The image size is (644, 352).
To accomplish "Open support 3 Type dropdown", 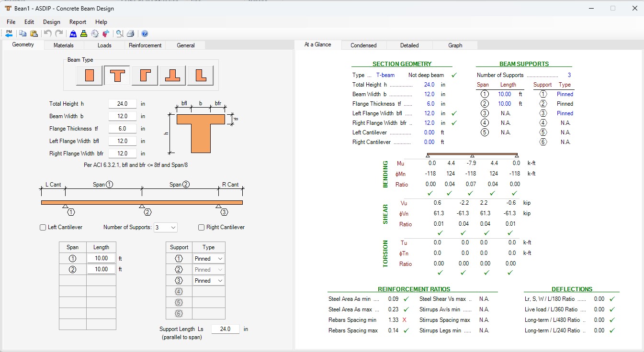I will coord(209,281).
